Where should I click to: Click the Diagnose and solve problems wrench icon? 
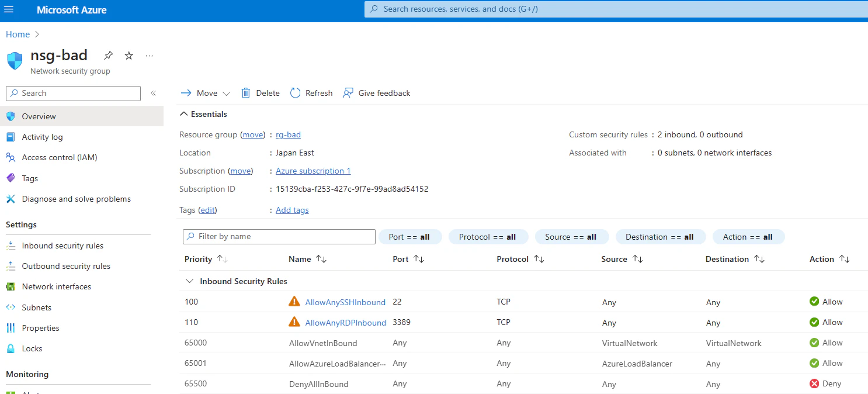click(x=11, y=199)
